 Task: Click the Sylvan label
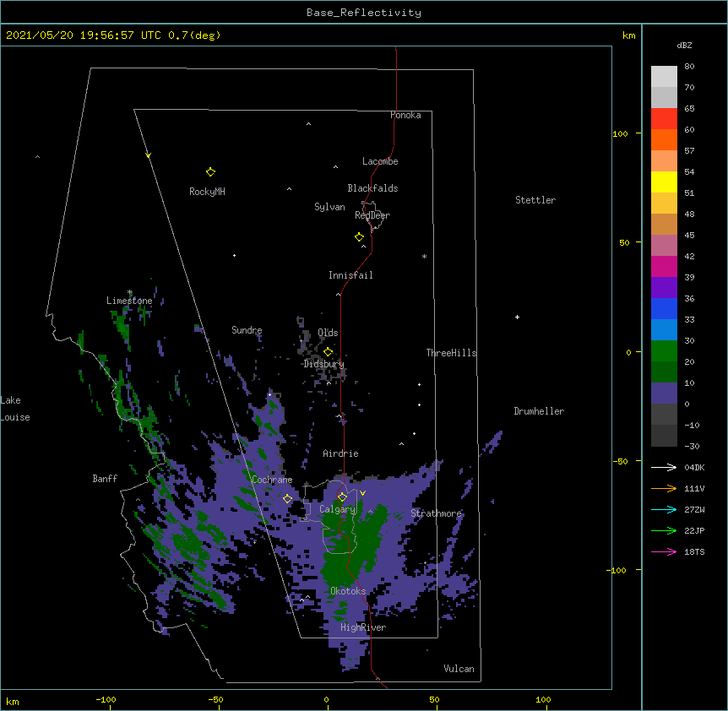(329, 207)
